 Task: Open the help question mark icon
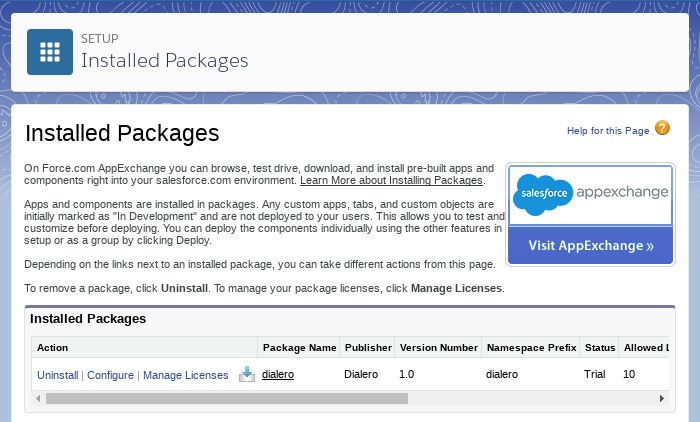(x=662, y=128)
